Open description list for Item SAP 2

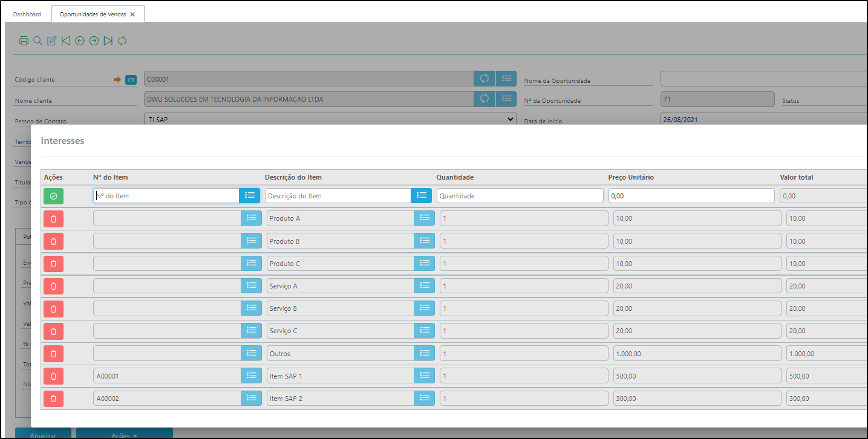click(x=425, y=398)
